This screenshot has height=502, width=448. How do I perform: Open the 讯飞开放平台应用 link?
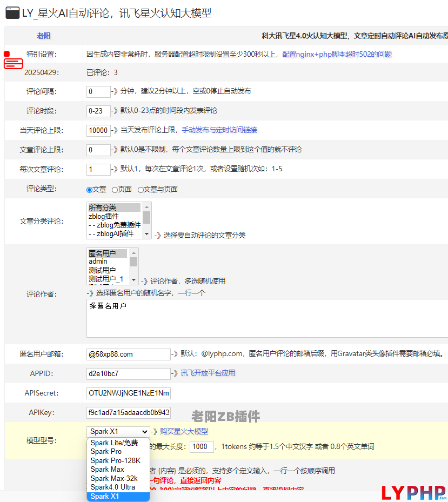tap(208, 373)
